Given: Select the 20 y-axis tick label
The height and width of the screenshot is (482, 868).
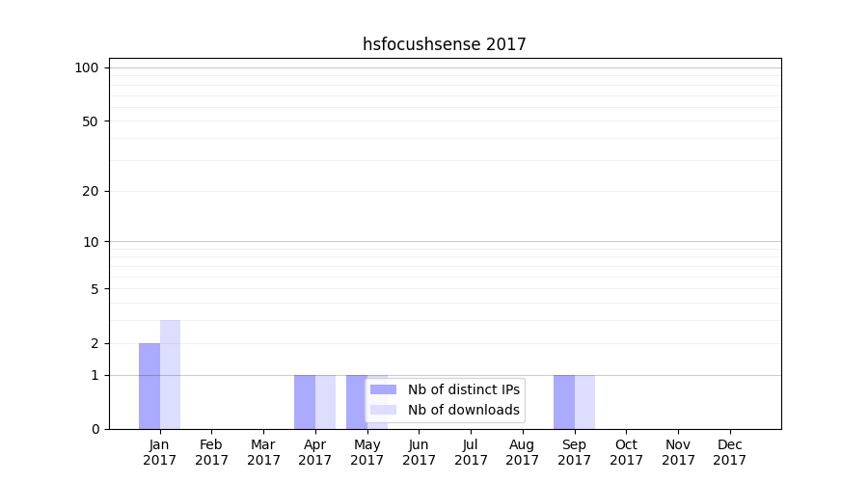Looking at the screenshot, I should pos(91,191).
